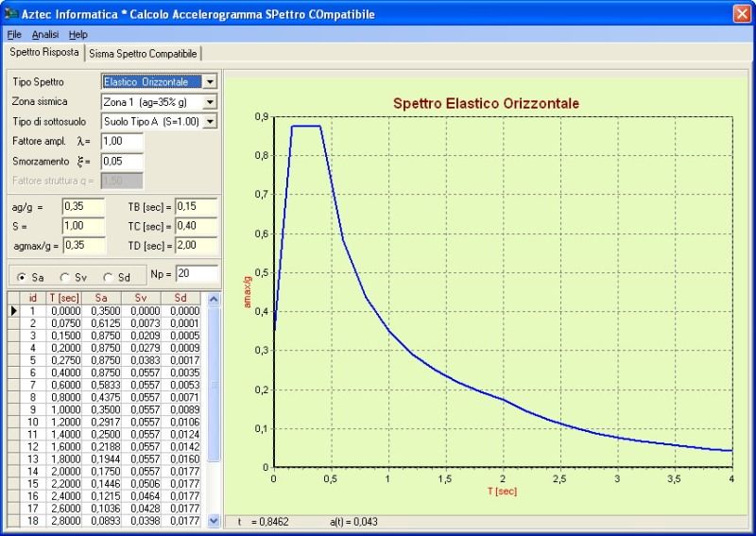756x536 pixels.
Task: Click the a(t) = 0,043 status bar value
Action: (x=353, y=522)
